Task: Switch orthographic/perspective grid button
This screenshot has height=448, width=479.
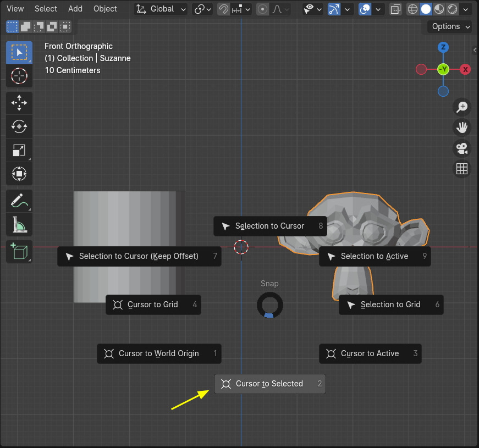Action: [x=462, y=169]
